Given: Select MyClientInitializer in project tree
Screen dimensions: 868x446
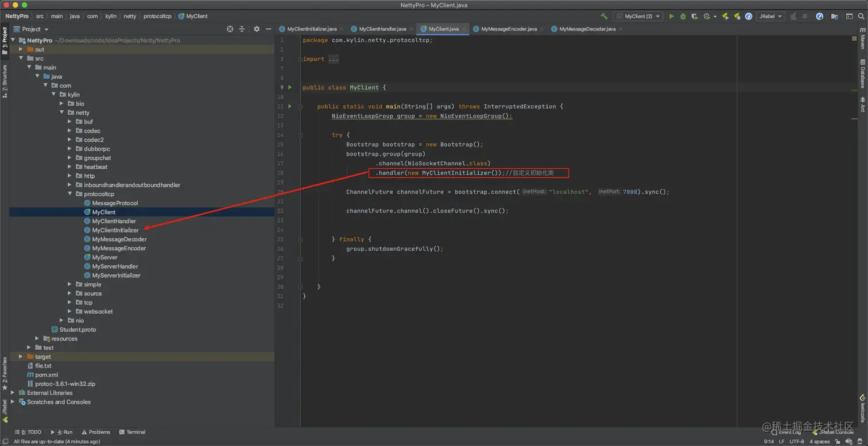Looking at the screenshot, I should point(115,230).
